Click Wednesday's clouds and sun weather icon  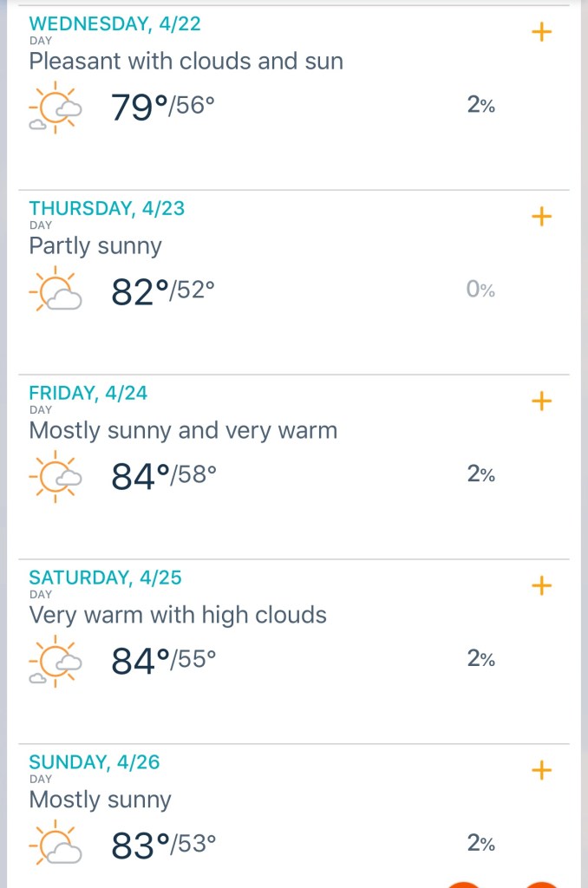(x=56, y=107)
